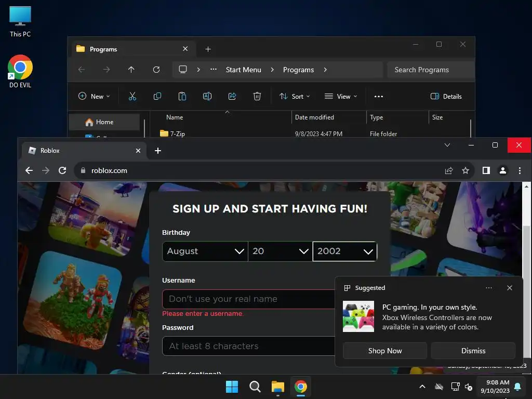Add a new File Explorer tab
Image resolution: width=532 pixels, height=399 pixels.
(208, 49)
